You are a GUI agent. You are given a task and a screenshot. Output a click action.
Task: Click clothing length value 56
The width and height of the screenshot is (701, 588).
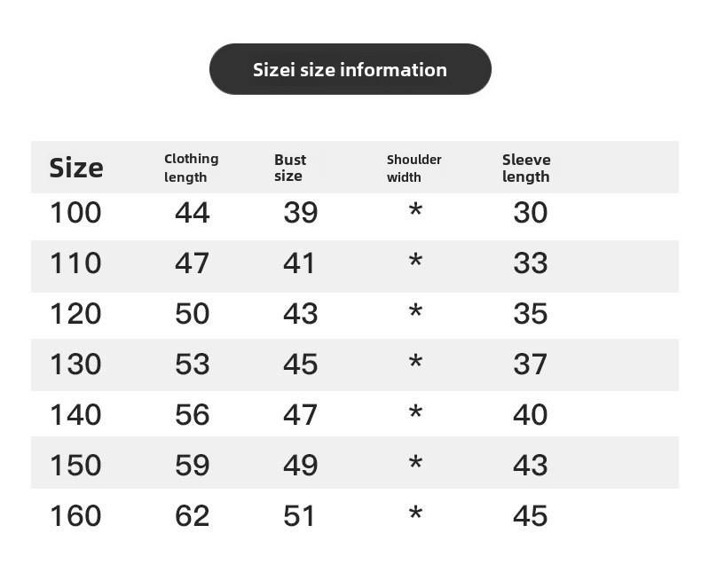point(193,414)
